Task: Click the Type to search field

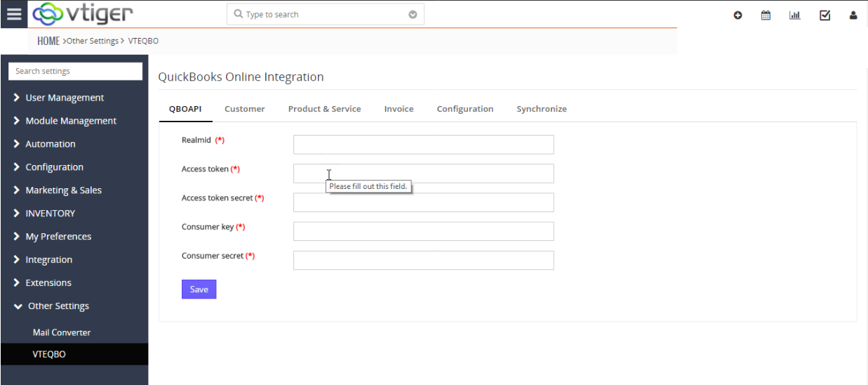Action: coord(326,14)
